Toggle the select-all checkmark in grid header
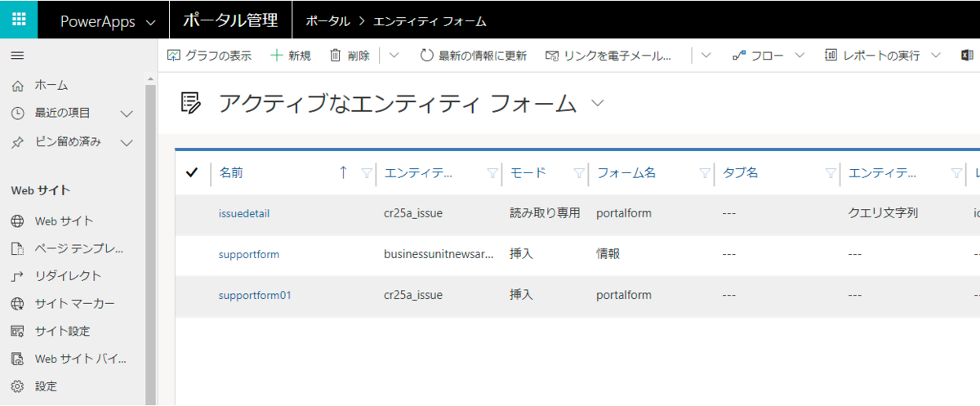 click(x=193, y=172)
